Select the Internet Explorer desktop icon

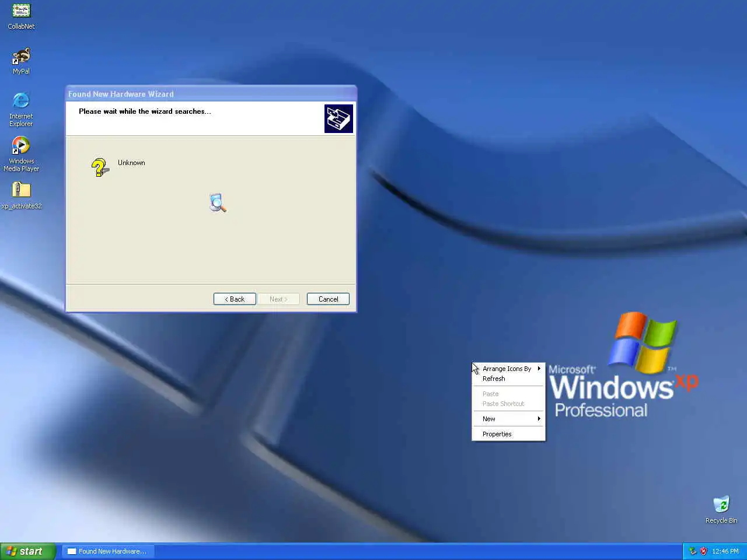click(x=21, y=109)
